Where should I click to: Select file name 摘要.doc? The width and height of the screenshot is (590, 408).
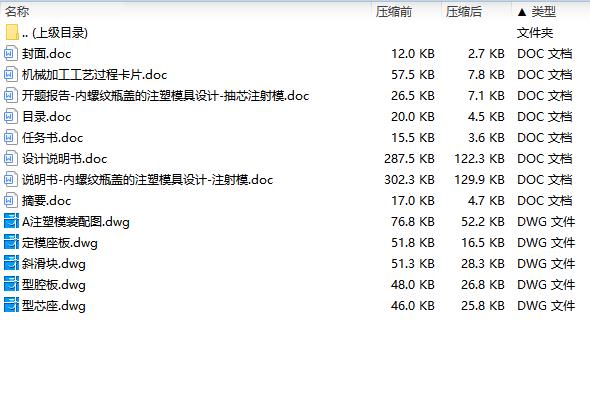(x=46, y=201)
